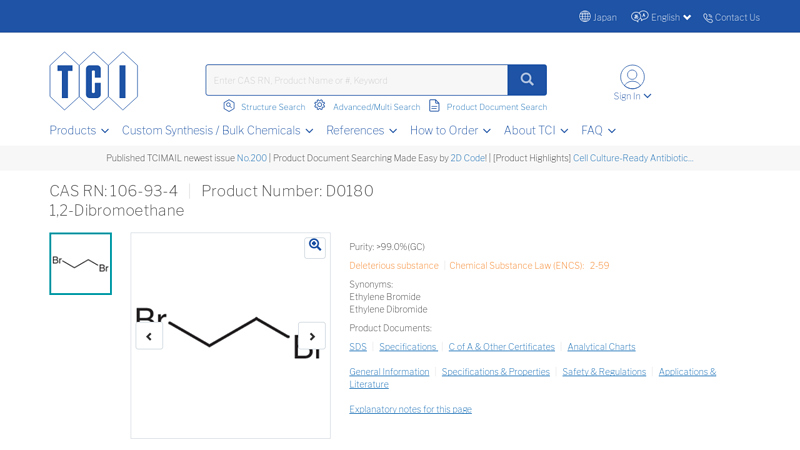
Task: Open the References menu
Action: click(361, 131)
